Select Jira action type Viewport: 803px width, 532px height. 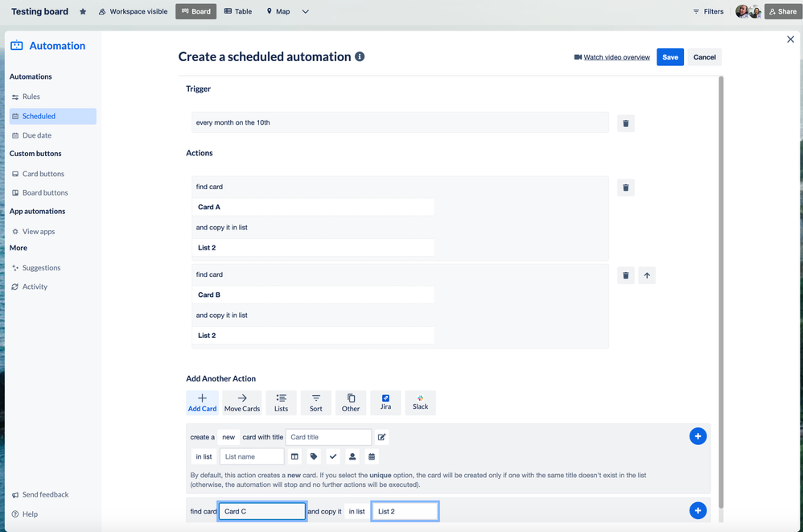click(x=385, y=402)
